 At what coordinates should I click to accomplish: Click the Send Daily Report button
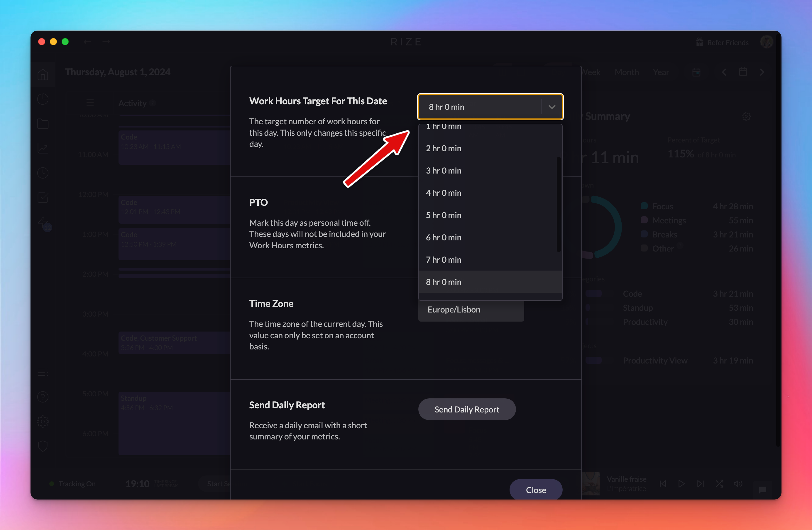pos(467,409)
